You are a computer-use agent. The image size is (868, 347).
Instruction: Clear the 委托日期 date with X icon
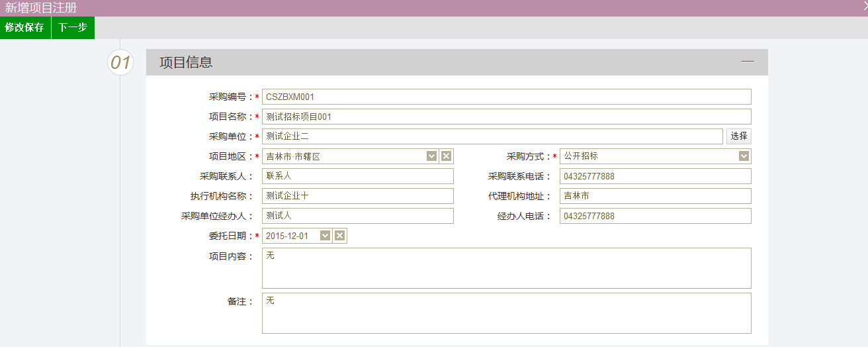[x=339, y=236]
